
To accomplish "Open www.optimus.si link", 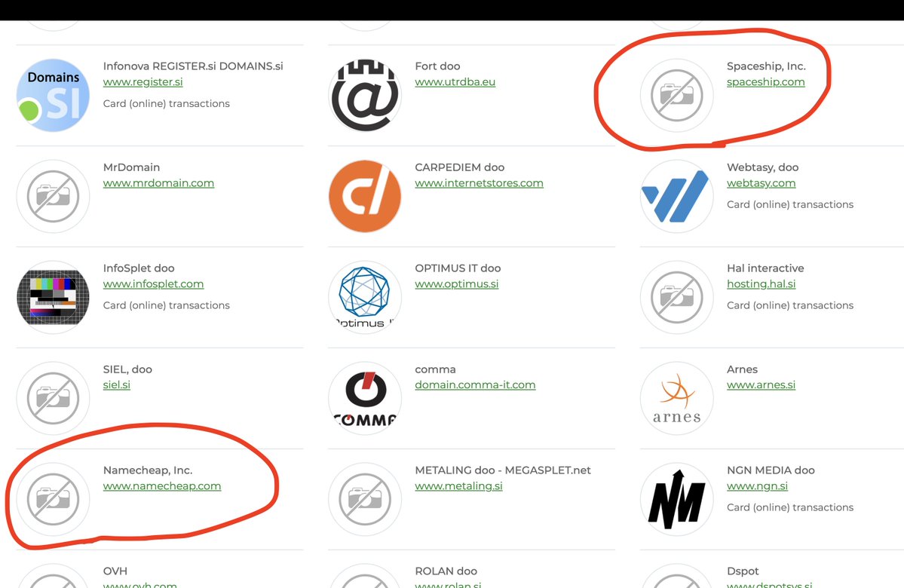I will pyautogui.click(x=457, y=283).
